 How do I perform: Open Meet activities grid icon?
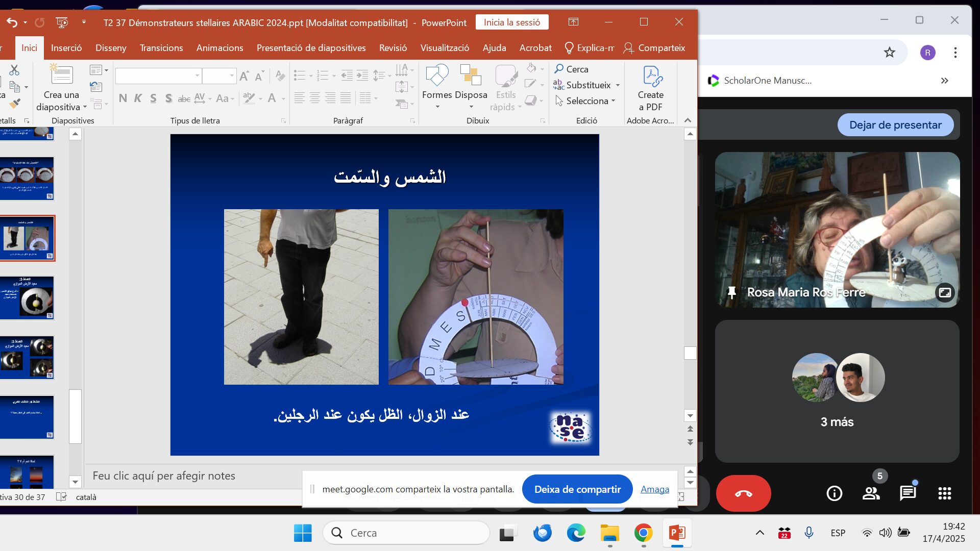[945, 493]
